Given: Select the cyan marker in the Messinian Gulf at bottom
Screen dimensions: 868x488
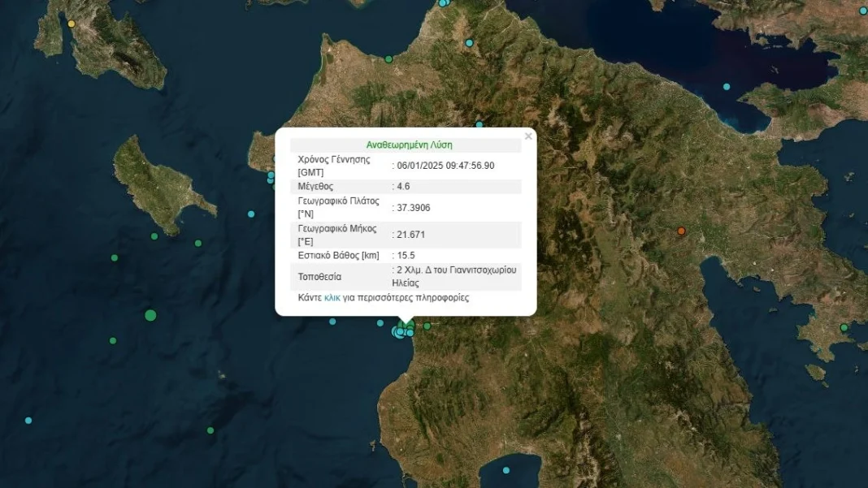Looking at the screenshot, I should [x=506, y=470].
